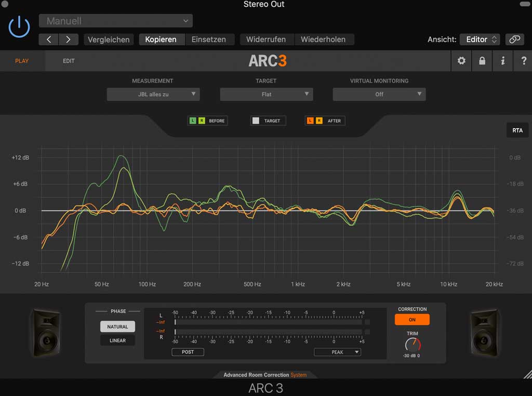Select LINEAR phase mode
This screenshot has height=396, width=532.
click(x=117, y=340)
